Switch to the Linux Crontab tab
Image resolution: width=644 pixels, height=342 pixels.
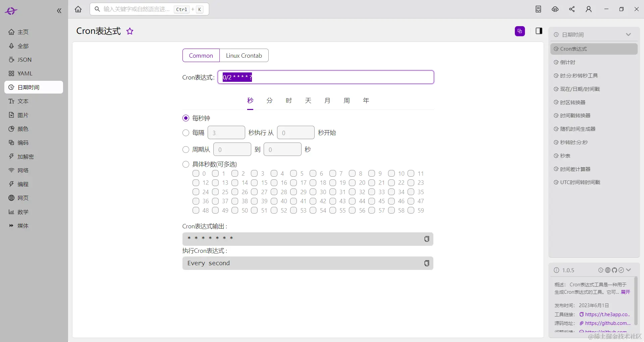(x=244, y=55)
